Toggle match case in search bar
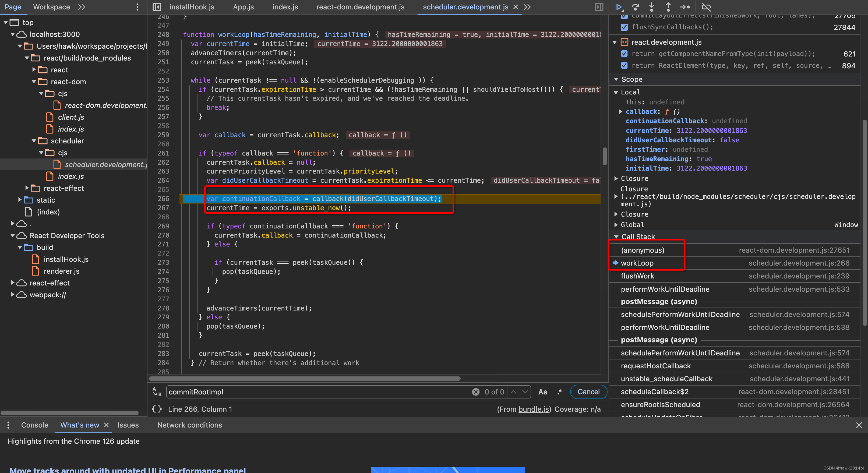Viewport: 868px width, 473px height. [x=542, y=392]
